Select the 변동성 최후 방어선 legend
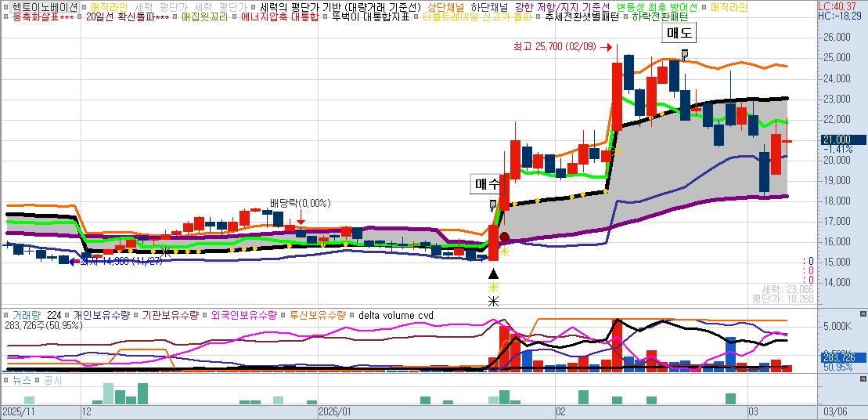Viewport: 868px width, 420px height. click(657, 7)
